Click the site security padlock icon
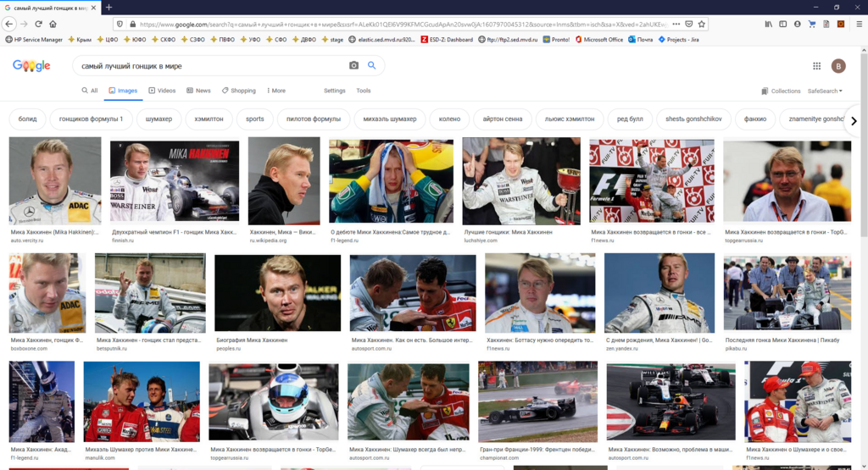This screenshot has height=470, width=868. pyautogui.click(x=132, y=24)
